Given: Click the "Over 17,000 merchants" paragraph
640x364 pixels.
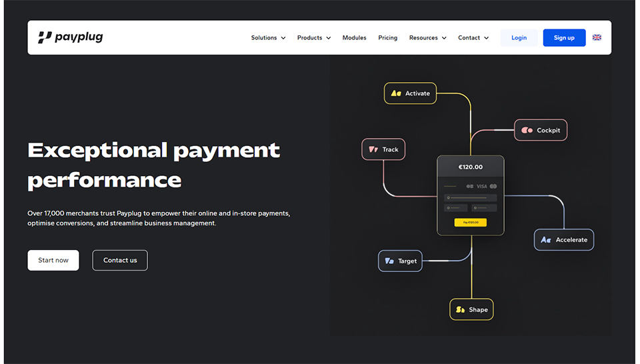Looking at the screenshot, I should tap(159, 218).
